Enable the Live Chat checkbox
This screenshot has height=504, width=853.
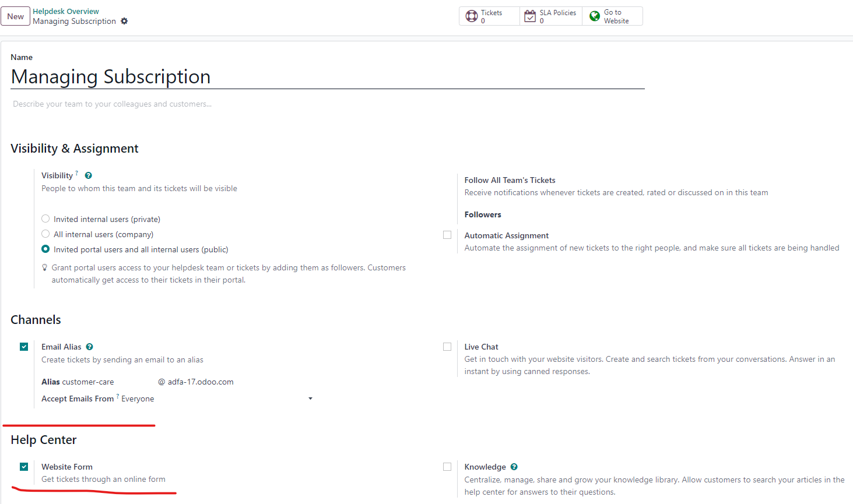click(447, 347)
